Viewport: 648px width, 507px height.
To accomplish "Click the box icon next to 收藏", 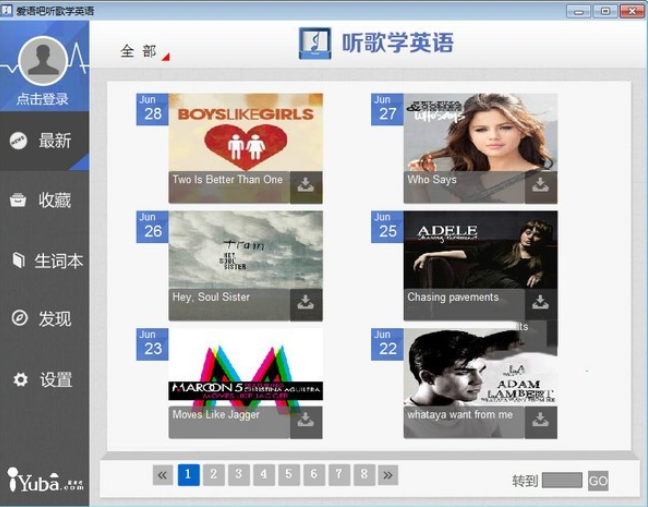I will [x=18, y=200].
